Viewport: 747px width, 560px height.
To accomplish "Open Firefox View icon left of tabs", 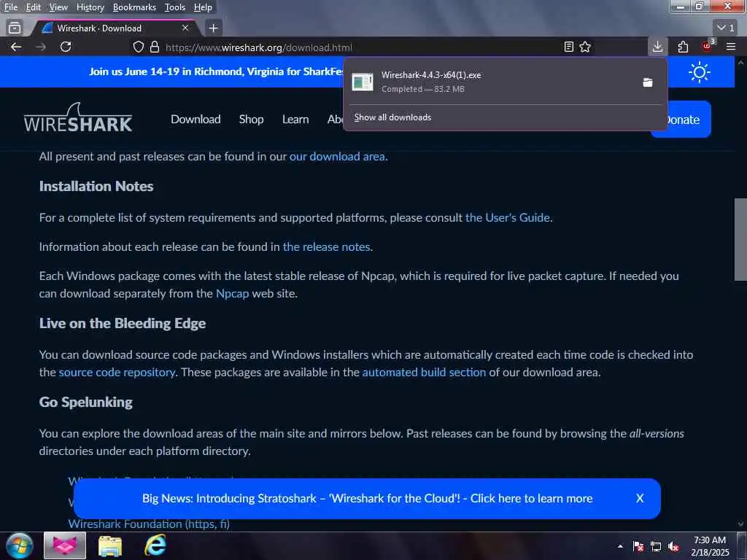I will [x=15, y=28].
